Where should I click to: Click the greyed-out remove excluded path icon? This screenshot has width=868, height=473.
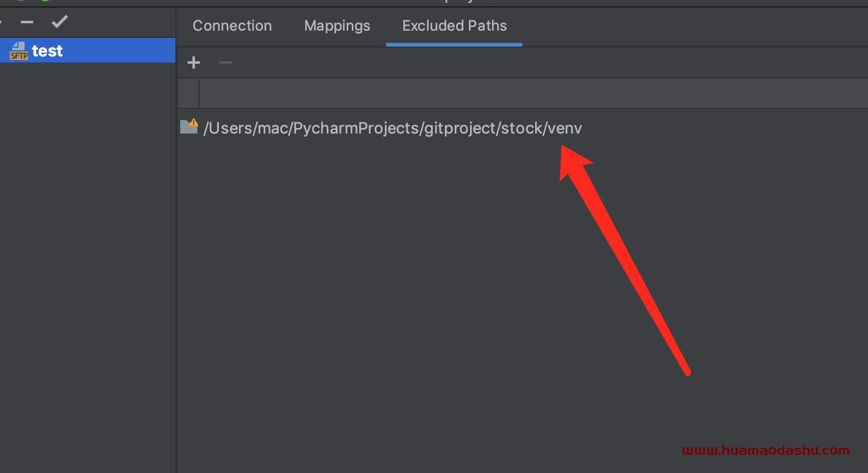(x=226, y=62)
